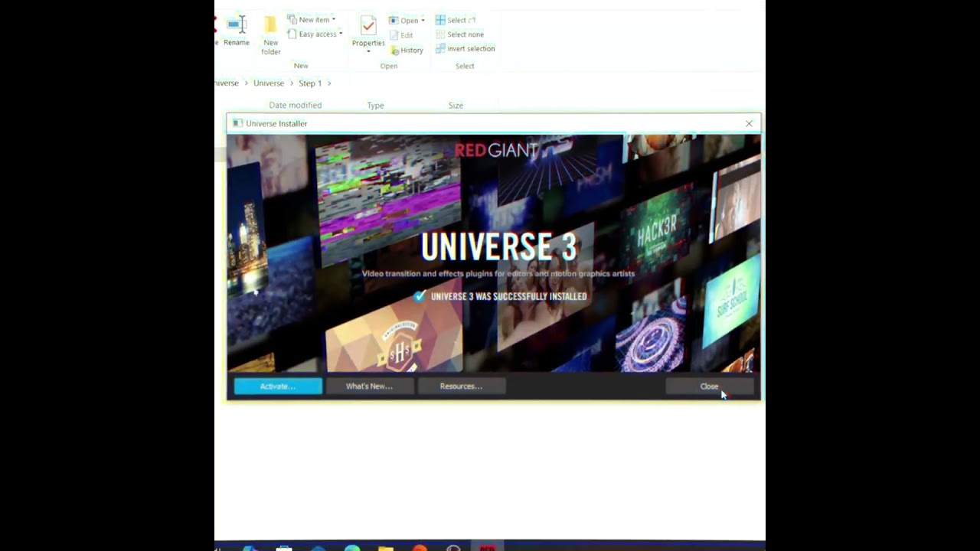This screenshot has height=551, width=980.
Task: Click the Universe Installer title bar icon
Action: 237,123
